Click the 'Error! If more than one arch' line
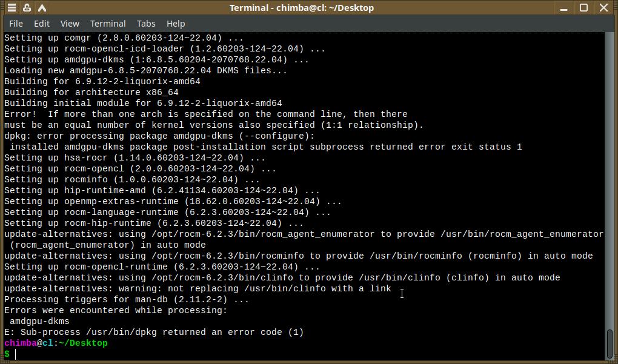 click(206, 114)
